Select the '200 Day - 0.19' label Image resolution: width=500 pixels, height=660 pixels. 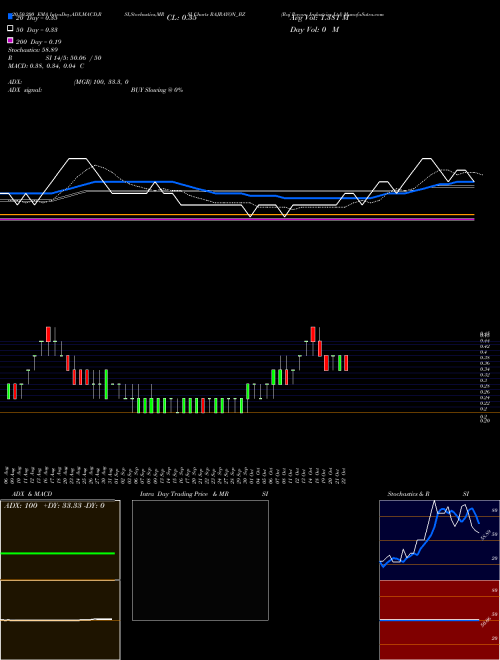tap(38, 42)
